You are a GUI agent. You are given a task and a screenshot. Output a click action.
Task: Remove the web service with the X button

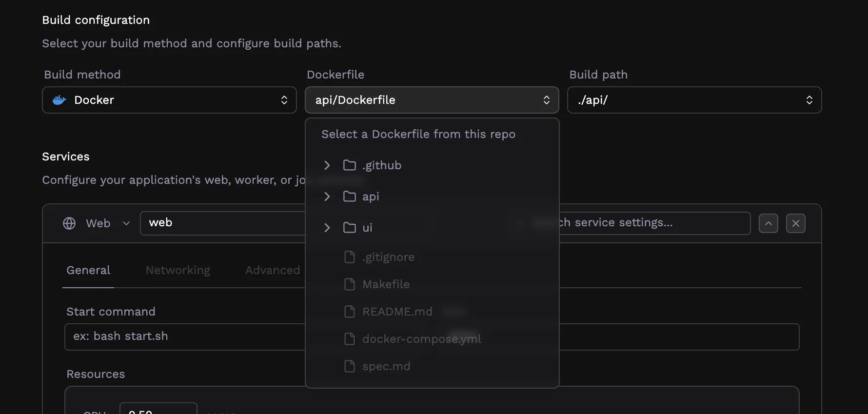pyautogui.click(x=796, y=223)
